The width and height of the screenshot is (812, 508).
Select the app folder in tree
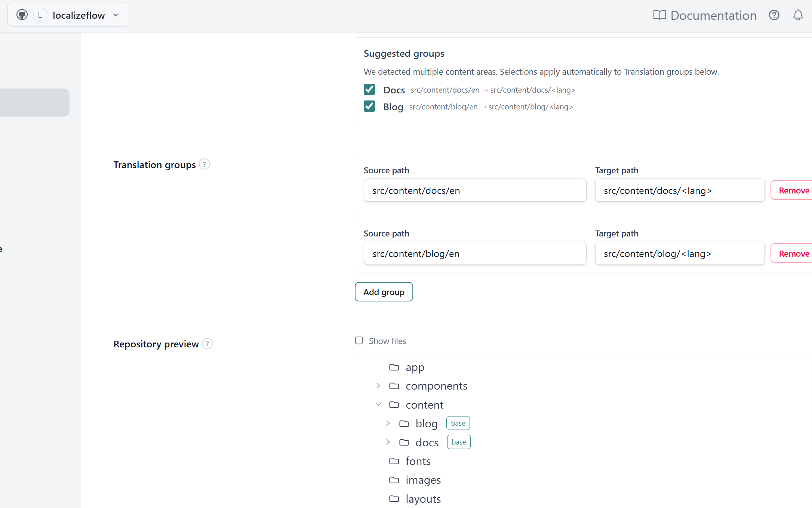[415, 367]
